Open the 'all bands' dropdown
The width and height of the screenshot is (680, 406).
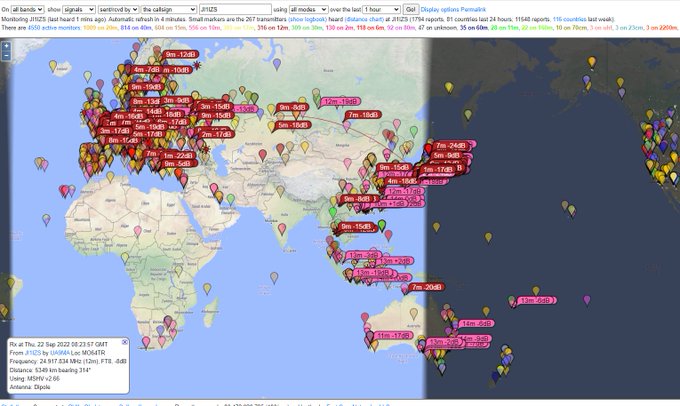coord(27,9)
